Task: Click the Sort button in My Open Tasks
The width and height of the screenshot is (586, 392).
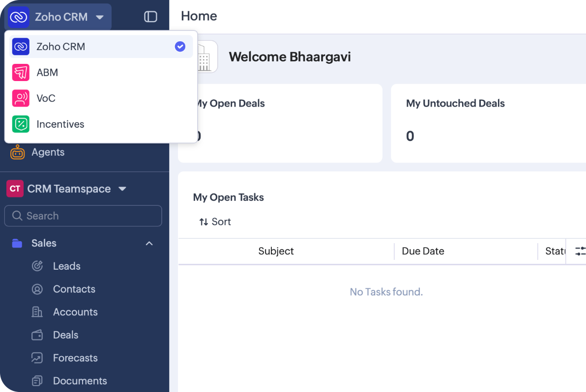Action: 215,222
